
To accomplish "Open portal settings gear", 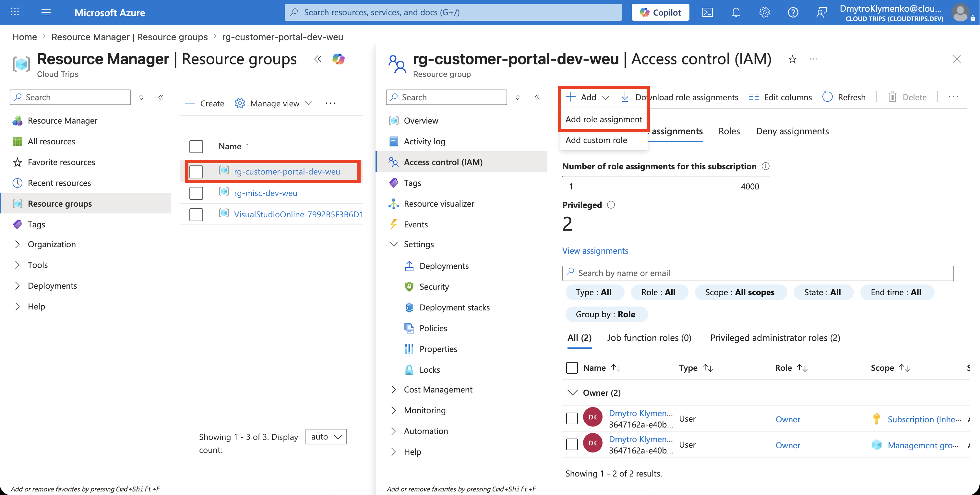I will coord(764,13).
